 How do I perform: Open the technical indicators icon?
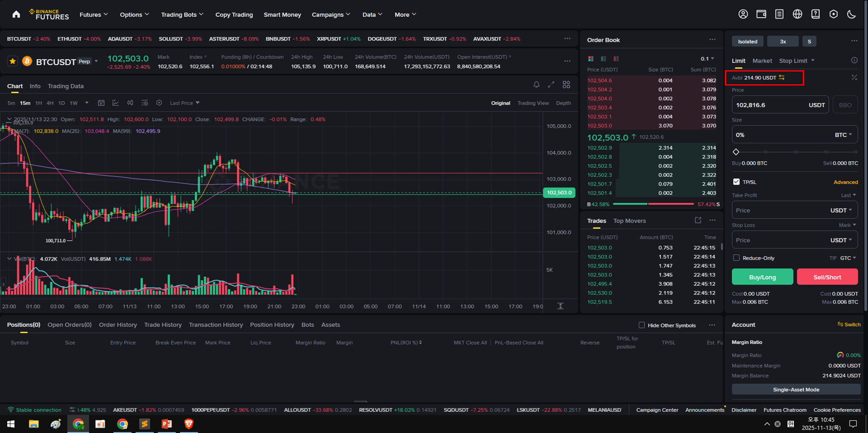[x=116, y=103]
